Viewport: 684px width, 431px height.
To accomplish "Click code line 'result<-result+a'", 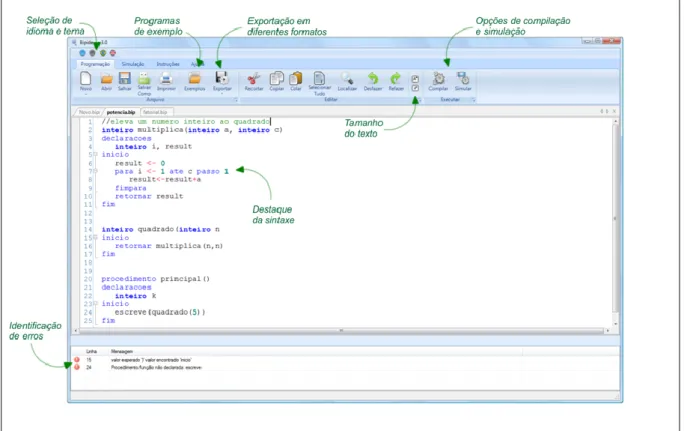I will 165,179.
